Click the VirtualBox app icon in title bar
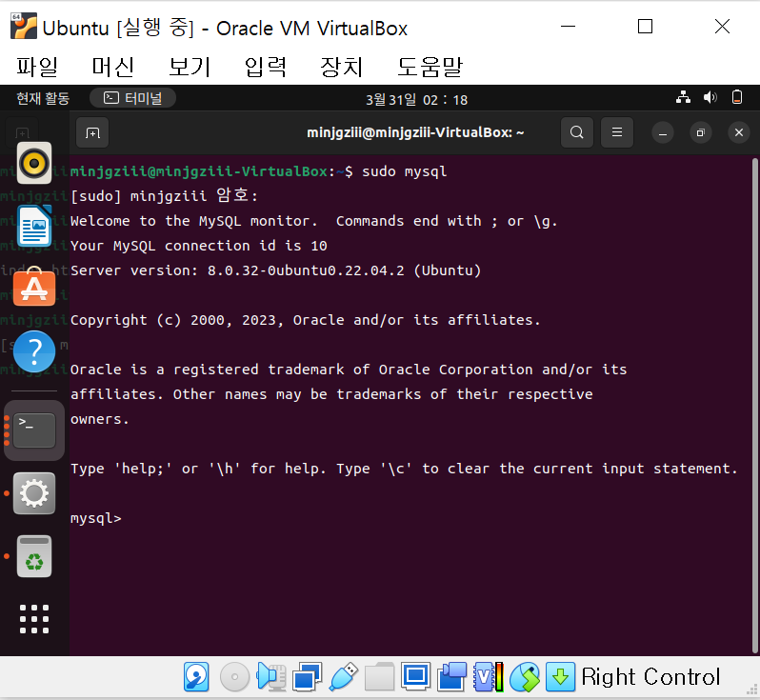The width and height of the screenshot is (760, 700). pyautogui.click(x=24, y=26)
